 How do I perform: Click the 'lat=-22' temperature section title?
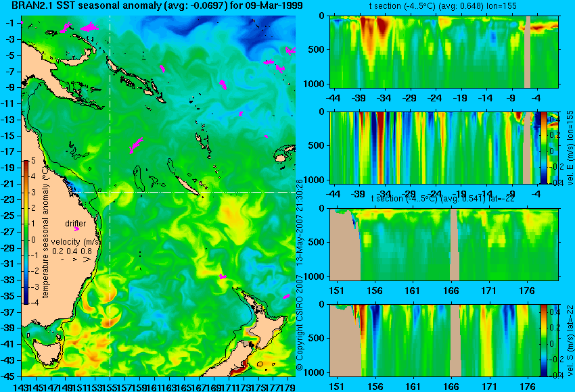point(442,199)
